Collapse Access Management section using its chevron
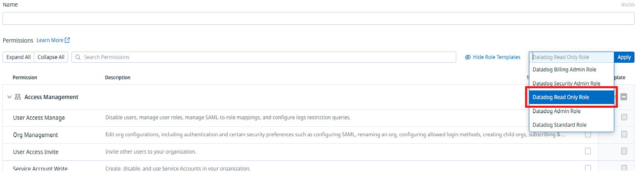The height and width of the screenshot is (180, 644). 9,97
